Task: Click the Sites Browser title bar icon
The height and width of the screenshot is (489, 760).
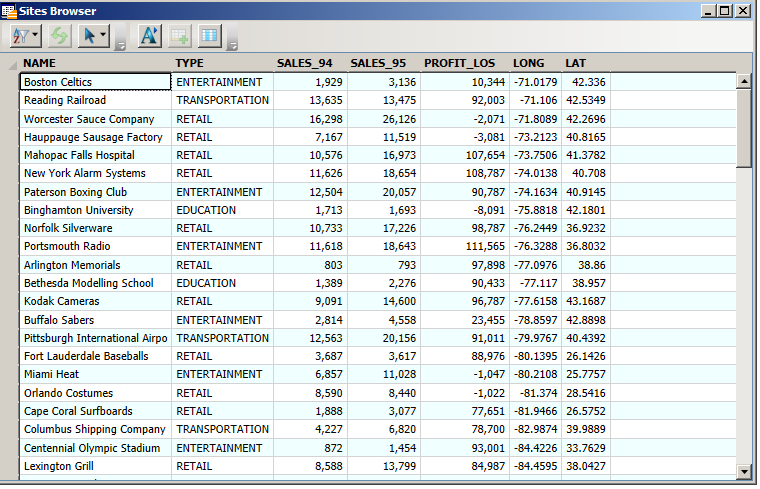Action: 9,11
